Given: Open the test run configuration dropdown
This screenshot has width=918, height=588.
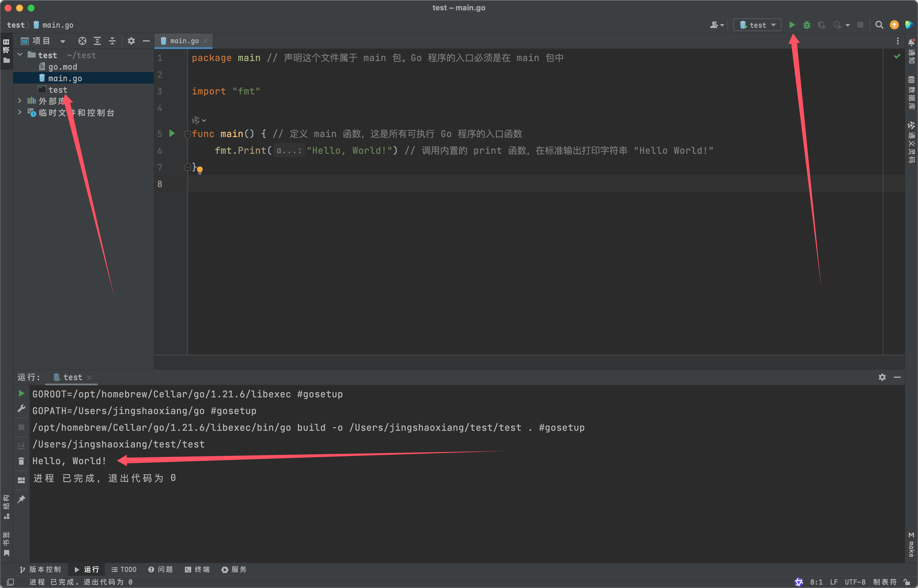Looking at the screenshot, I should pos(757,25).
